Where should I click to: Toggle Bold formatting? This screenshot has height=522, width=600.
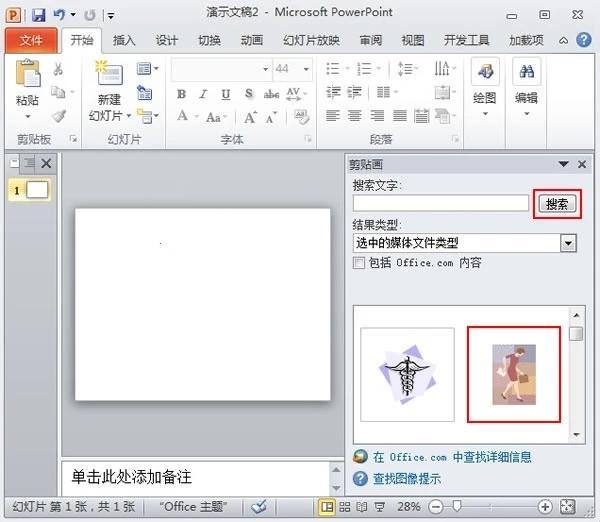[x=181, y=94]
